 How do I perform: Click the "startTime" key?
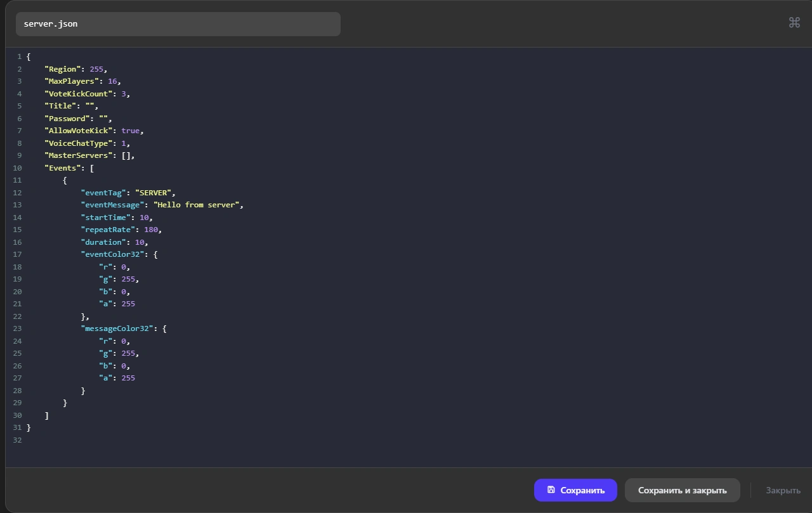point(105,218)
